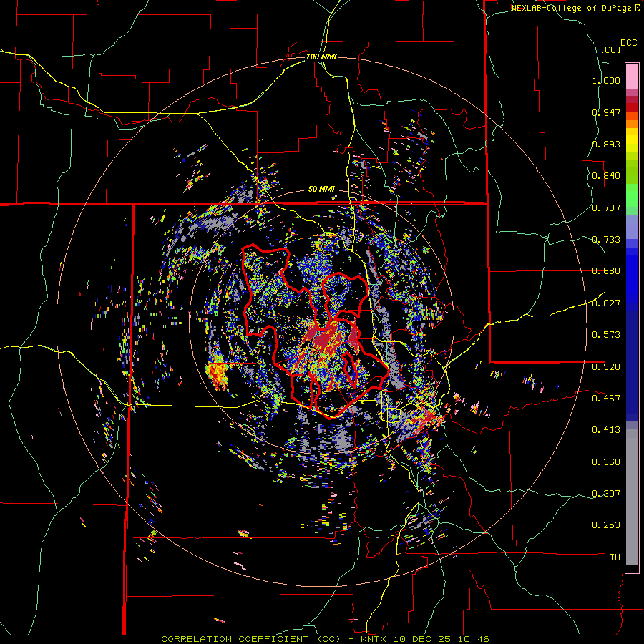Click the 0.680 legend value
Image resolution: width=644 pixels, height=644 pixels.
(606, 271)
